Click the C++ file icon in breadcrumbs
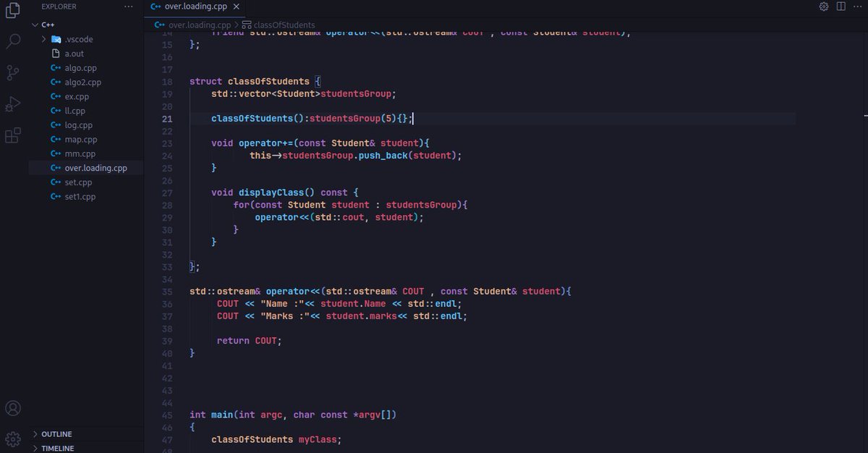Viewport: 868px width, 453px height. click(161, 25)
